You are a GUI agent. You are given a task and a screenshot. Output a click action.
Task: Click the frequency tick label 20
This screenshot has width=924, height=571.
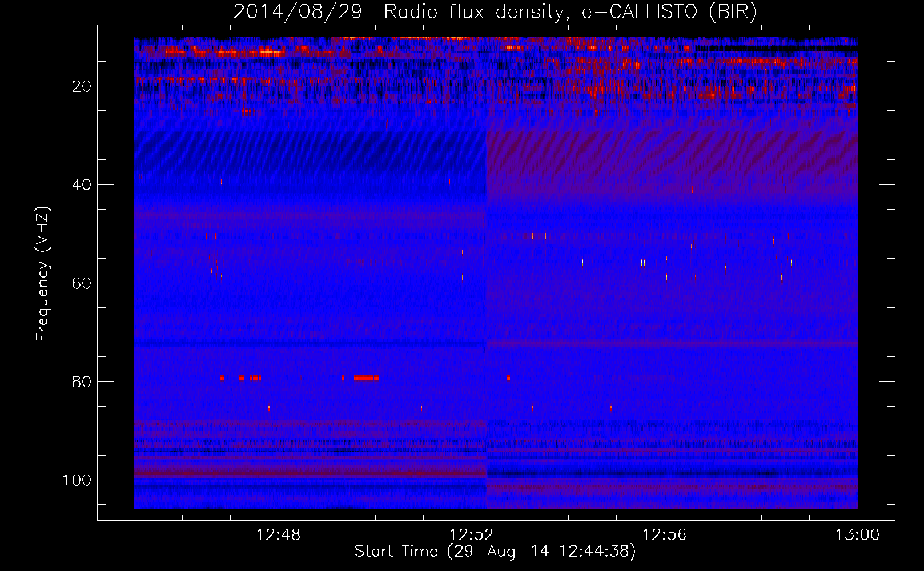tap(82, 86)
